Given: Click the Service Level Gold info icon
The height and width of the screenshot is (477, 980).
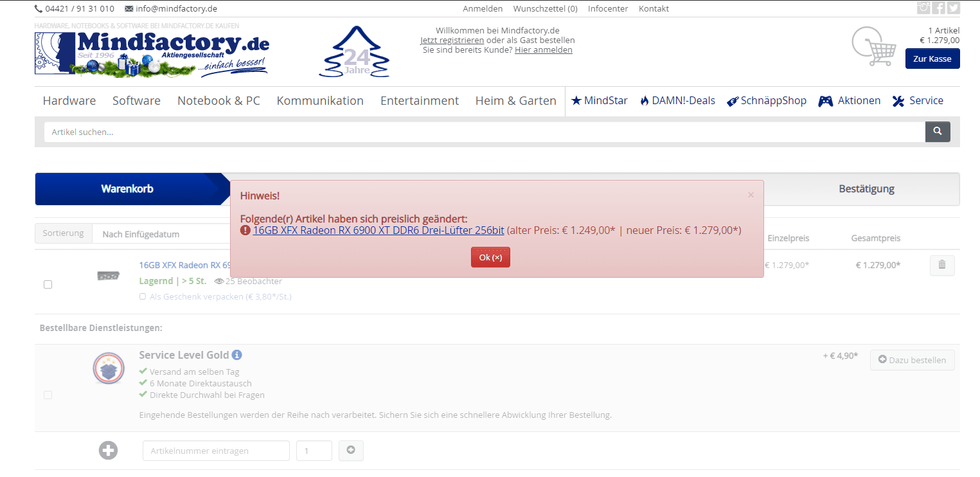Looking at the screenshot, I should [237, 355].
